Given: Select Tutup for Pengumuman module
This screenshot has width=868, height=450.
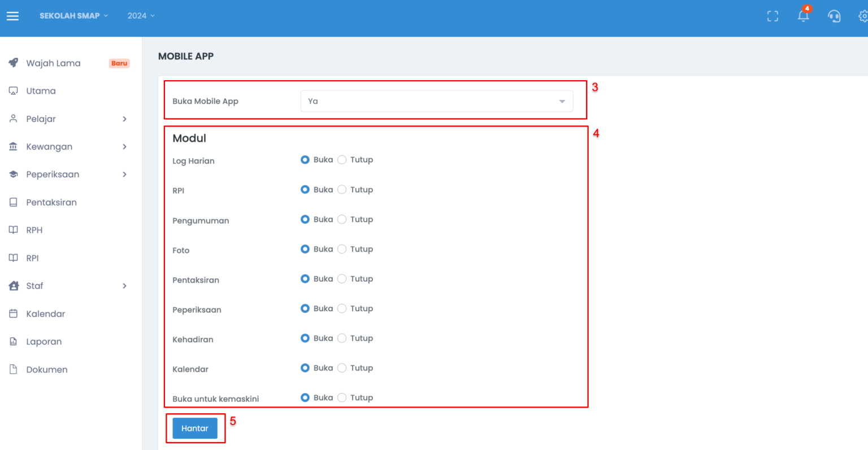Looking at the screenshot, I should click(x=342, y=219).
